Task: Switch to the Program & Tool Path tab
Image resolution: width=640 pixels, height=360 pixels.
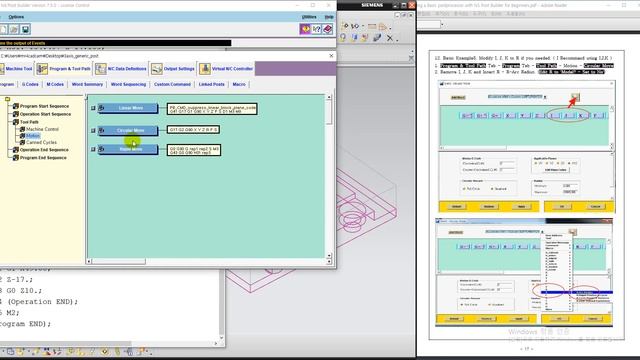Action: [64, 69]
